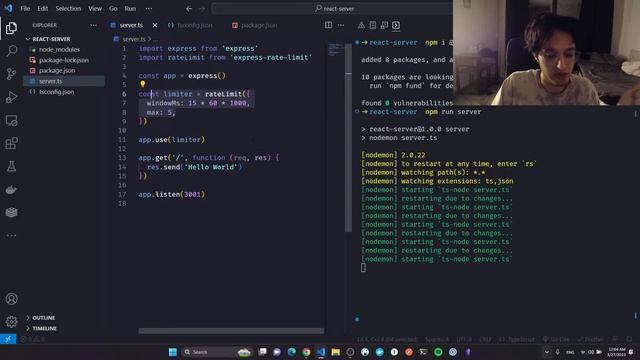This screenshot has height=360, width=640.
Task: Open the Explorer view in activity bar
Action: click(x=11, y=28)
